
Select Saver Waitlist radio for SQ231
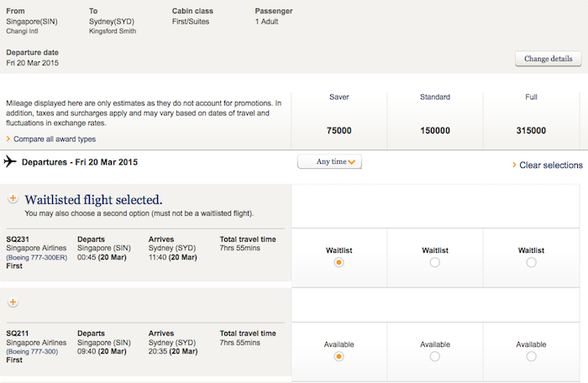point(339,262)
